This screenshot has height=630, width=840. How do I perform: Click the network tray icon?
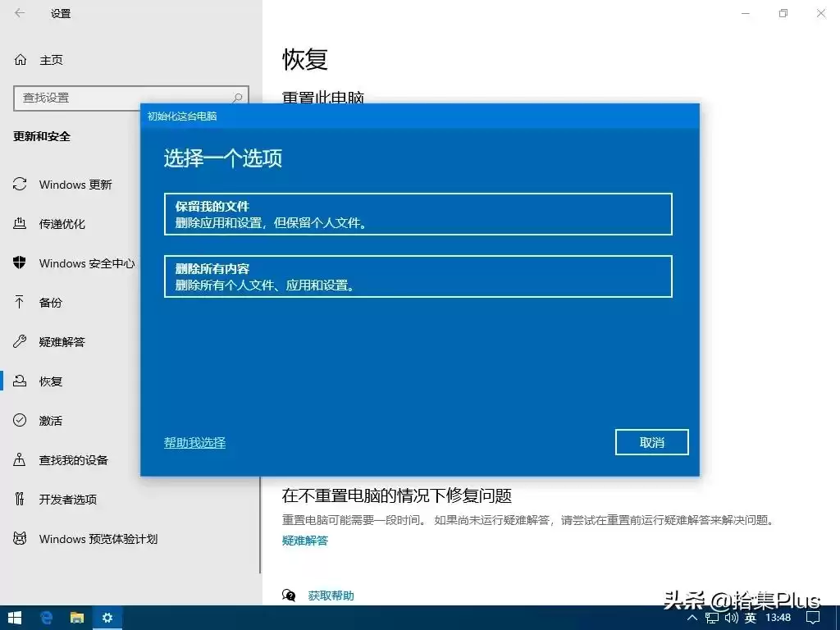[712, 619]
